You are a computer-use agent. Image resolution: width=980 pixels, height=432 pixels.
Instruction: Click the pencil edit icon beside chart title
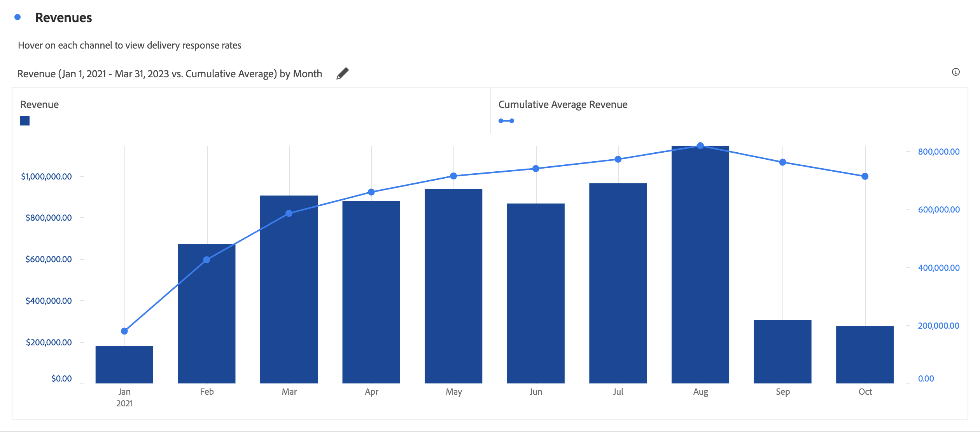[x=342, y=73]
